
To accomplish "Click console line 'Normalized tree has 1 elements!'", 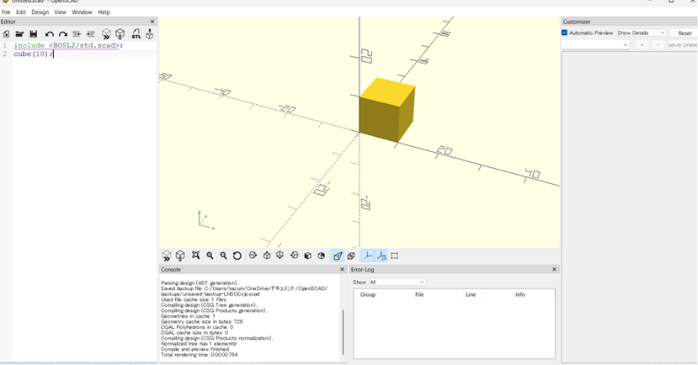I will click(199, 344).
